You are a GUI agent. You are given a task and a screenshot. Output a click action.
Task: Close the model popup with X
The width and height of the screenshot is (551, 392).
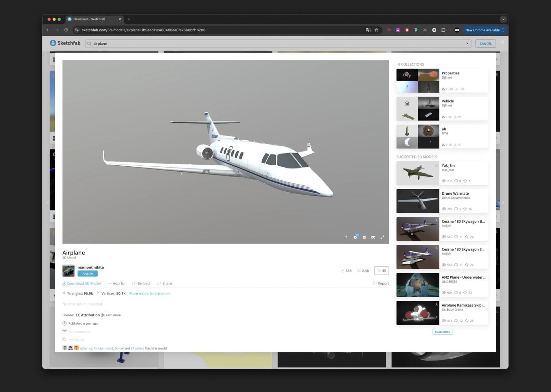tap(502, 42)
